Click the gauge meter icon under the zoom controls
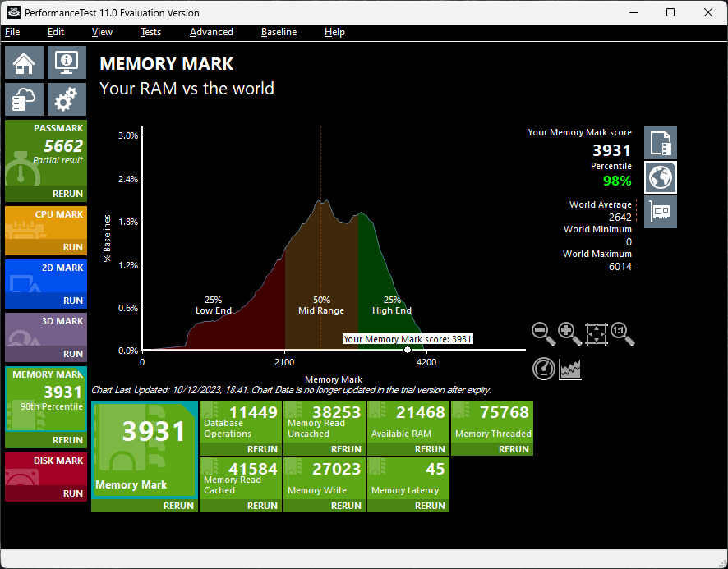This screenshot has height=569, width=728. [543, 369]
